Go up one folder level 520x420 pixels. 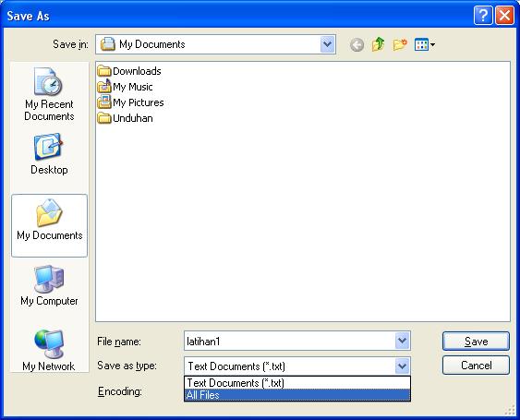click(x=378, y=44)
